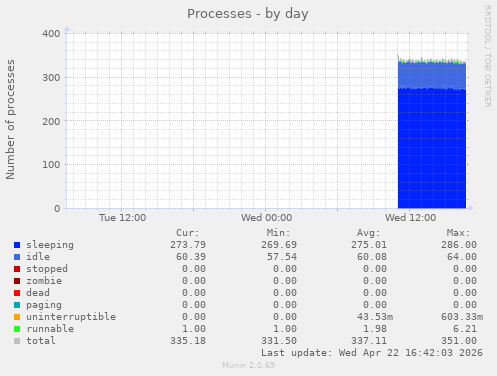Click total maximum value 351.00

(459, 341)
